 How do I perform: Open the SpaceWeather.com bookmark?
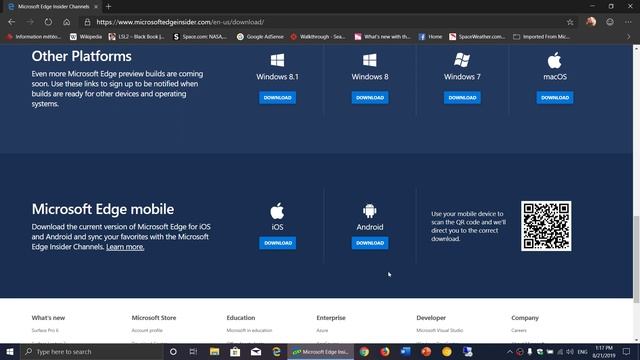pos(477,37)
